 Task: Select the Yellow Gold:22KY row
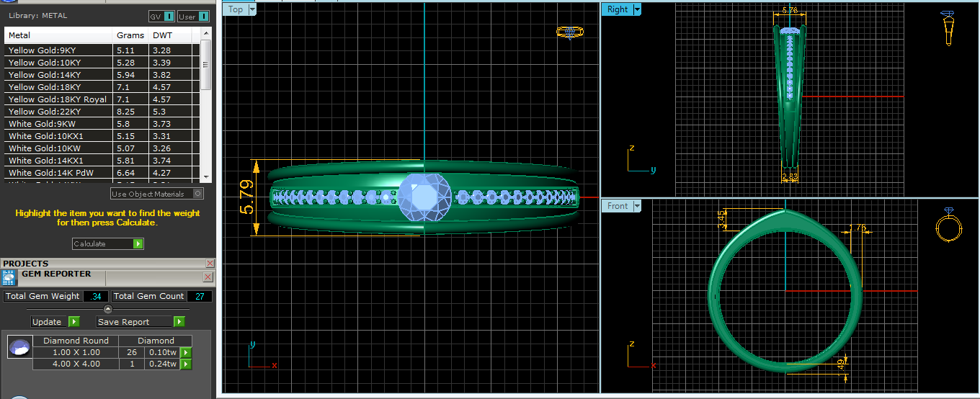pyautogui.click(x=102, y=112)
